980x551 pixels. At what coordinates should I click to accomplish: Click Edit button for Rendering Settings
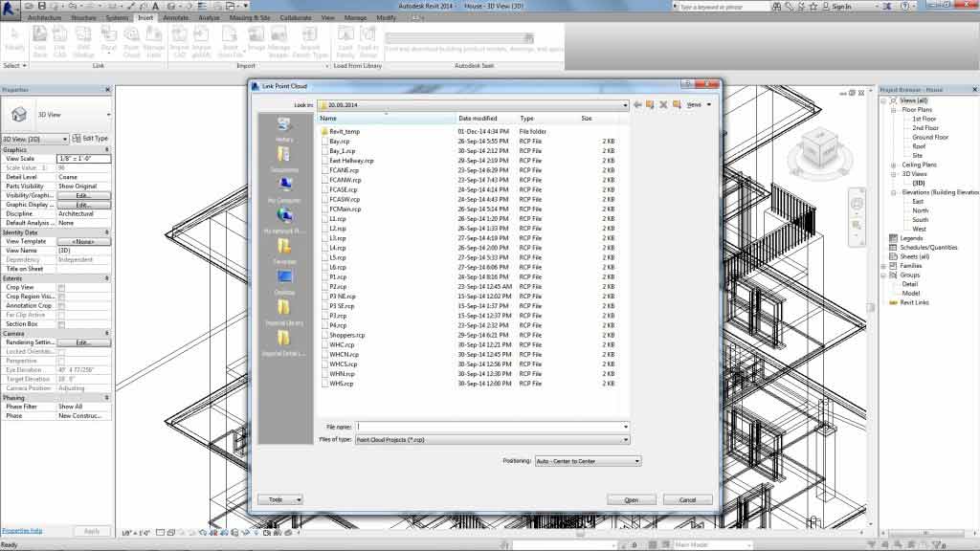tap(84, 342)
